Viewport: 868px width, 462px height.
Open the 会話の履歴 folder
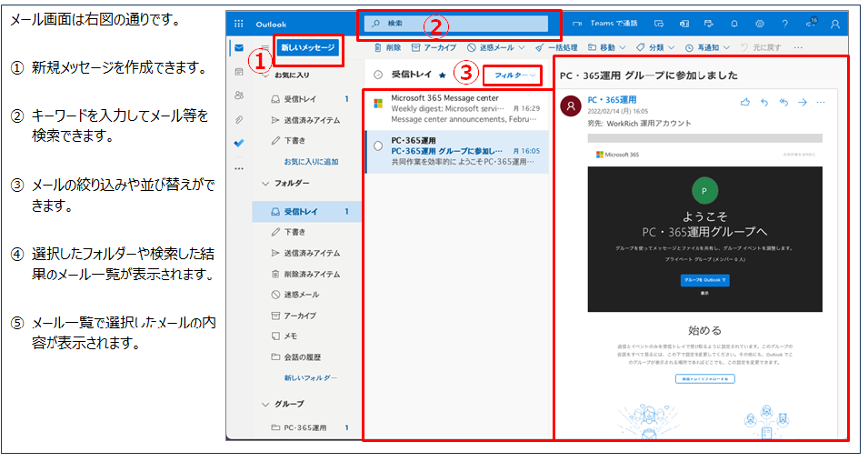coord(306,357)
